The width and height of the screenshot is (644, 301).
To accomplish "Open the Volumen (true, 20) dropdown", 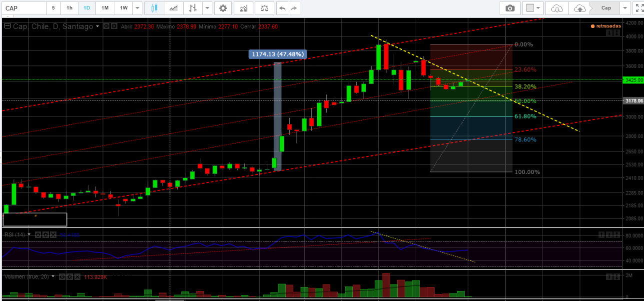I will [x=52, y=276].
